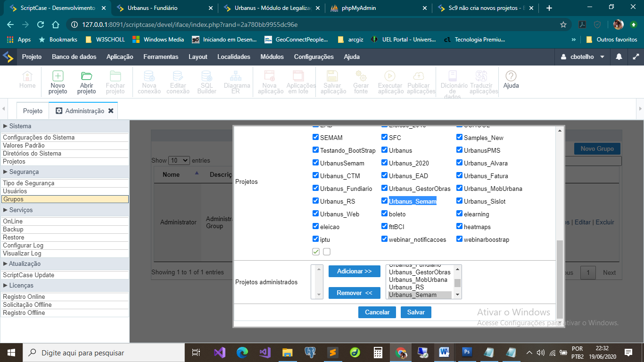
Task: Open the Calculator taskbar icon
Action: pos(378,352)
